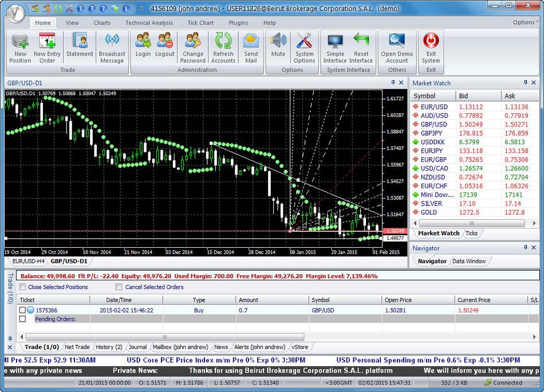Select the History (2) tab
The width and height of the screenshot is (544, 392).
109,347
